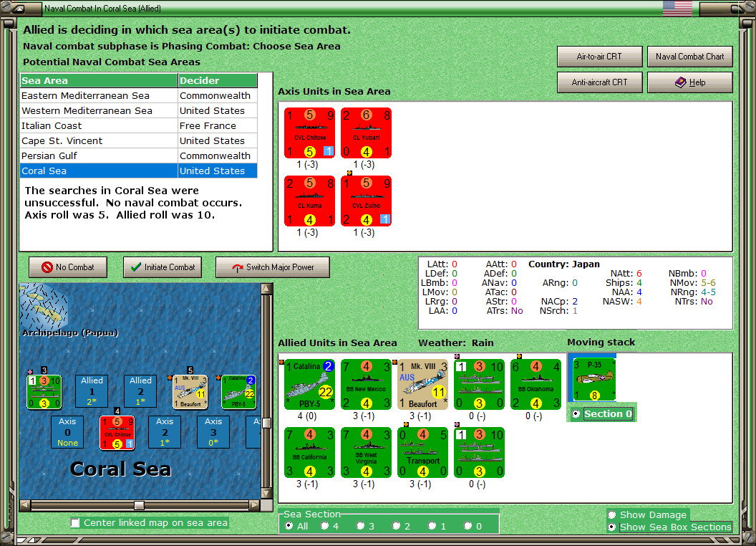The image size is (756, 546).
Task: Click the Sea Area column header
Action: pyautogui.click(x=99, y=81)
